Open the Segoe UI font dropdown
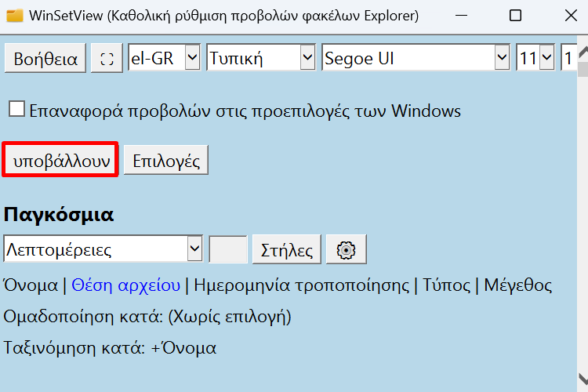Viewport: 588px width, 392px height. pyautogui.click(x=416, y=57)
